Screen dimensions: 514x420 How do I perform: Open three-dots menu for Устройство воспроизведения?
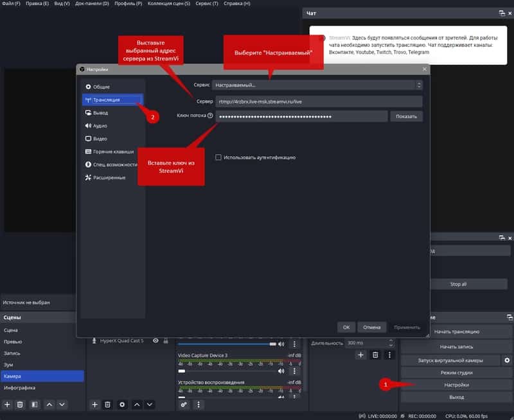294,396
